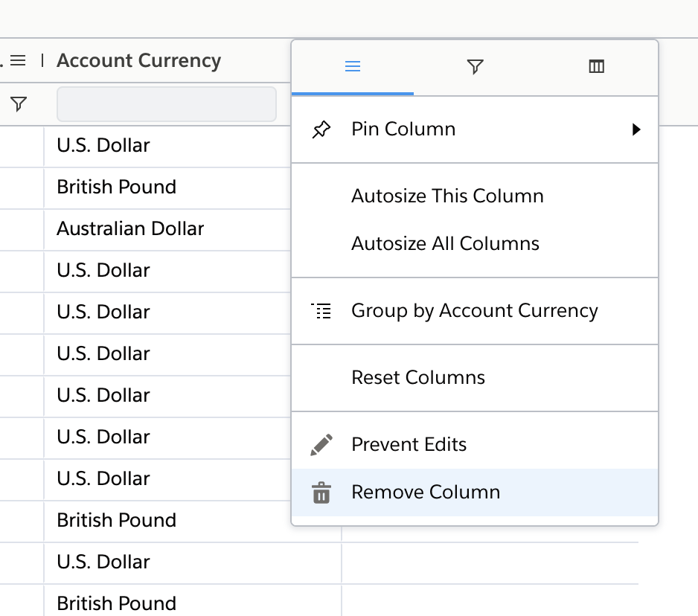Click the group rows icon in the menu
The image size is (698, 616).
(321, 311)
